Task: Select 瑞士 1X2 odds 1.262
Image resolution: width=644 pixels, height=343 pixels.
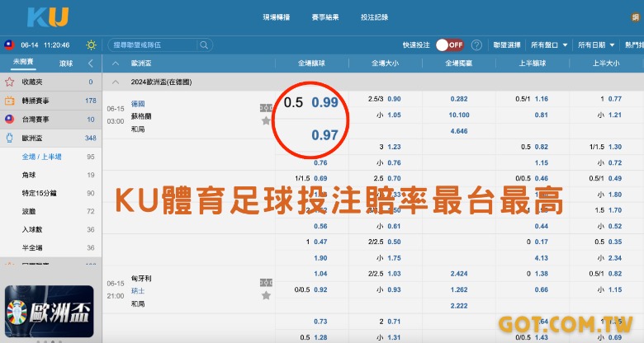Action: coord(459,289)
